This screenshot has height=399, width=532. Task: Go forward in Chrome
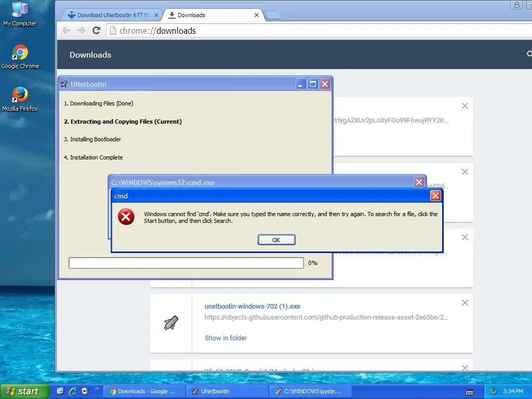81,31
